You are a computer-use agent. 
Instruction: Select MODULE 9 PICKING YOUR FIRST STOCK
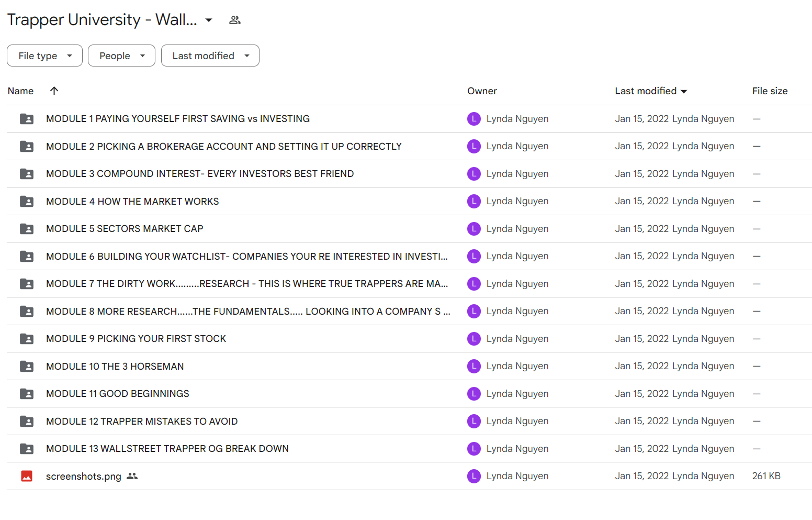[136, 339]
